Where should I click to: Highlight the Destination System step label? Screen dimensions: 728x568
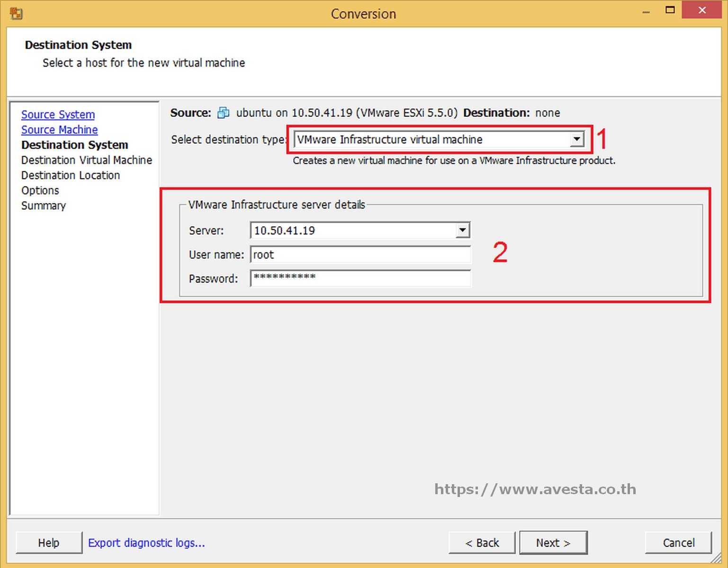point(74,145)
